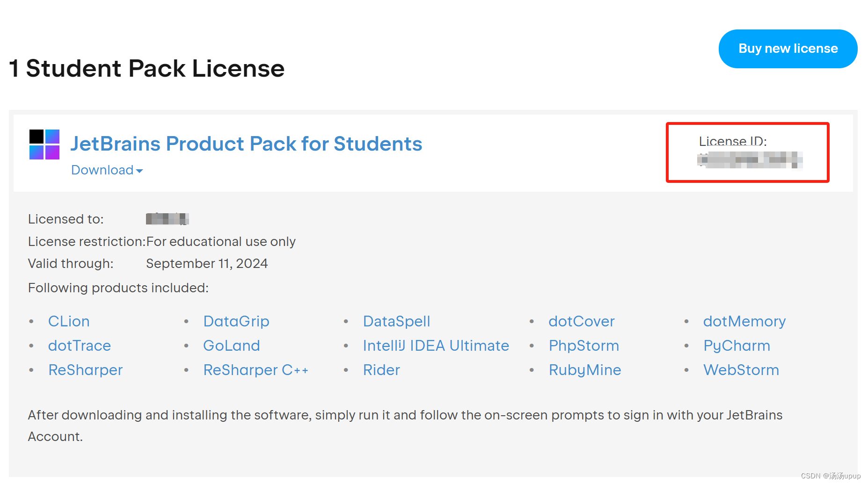Open the DataGrip product link
The width and height of the screenshot is (868, 484).
point(236,321)
